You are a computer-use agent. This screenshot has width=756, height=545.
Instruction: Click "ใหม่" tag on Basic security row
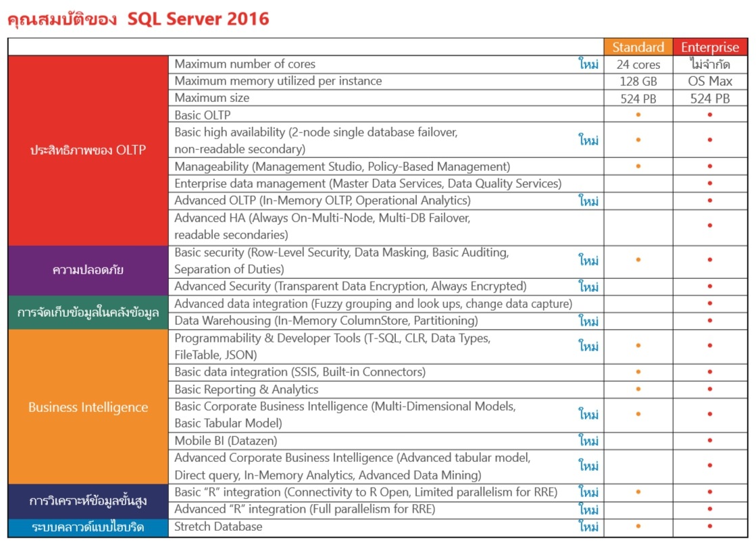click(x=588, y=260)
